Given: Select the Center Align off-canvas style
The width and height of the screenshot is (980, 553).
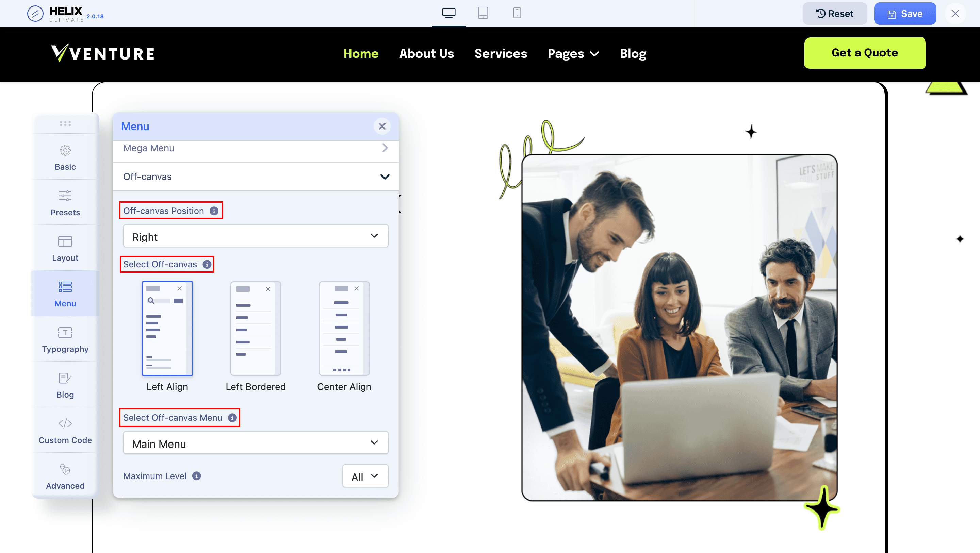Looking at the screenshot, I should coord(344,328).
